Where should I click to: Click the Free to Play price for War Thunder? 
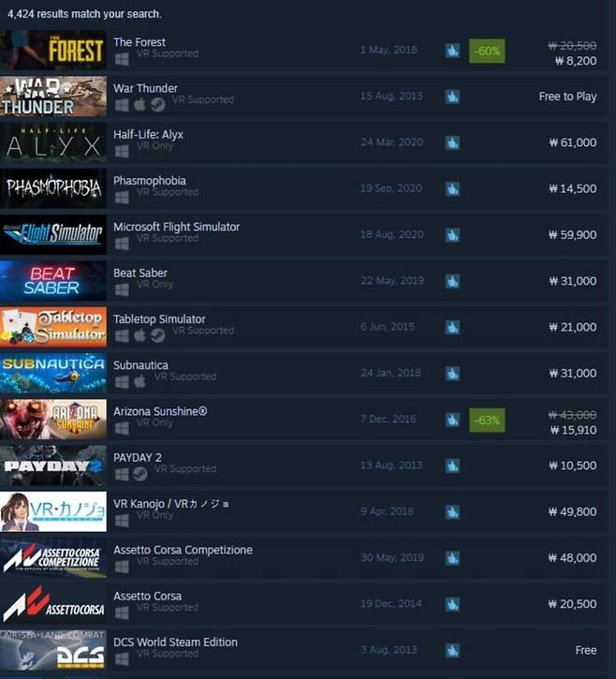click(x=567, y=96)
